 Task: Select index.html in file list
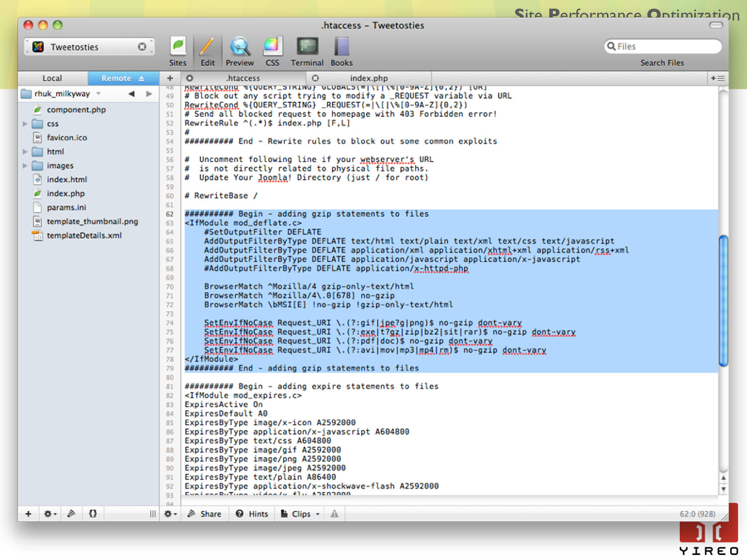point(67,180)
